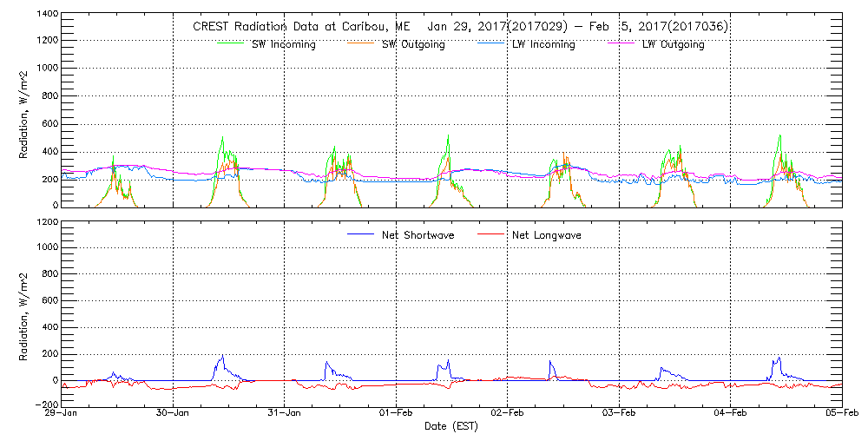Click the 30-Jan date tick label
Viewport: 868px width, 434px height.
coord(173,413)
